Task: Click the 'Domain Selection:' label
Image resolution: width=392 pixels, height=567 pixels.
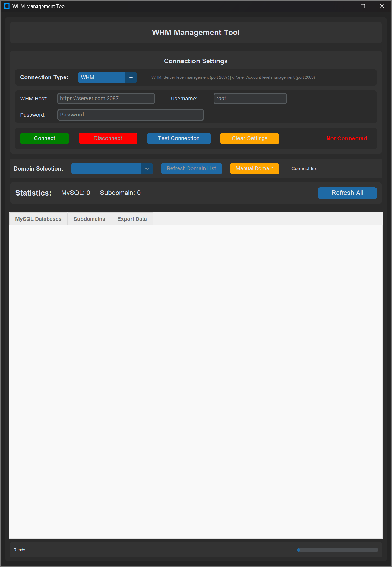Action: 38,169
